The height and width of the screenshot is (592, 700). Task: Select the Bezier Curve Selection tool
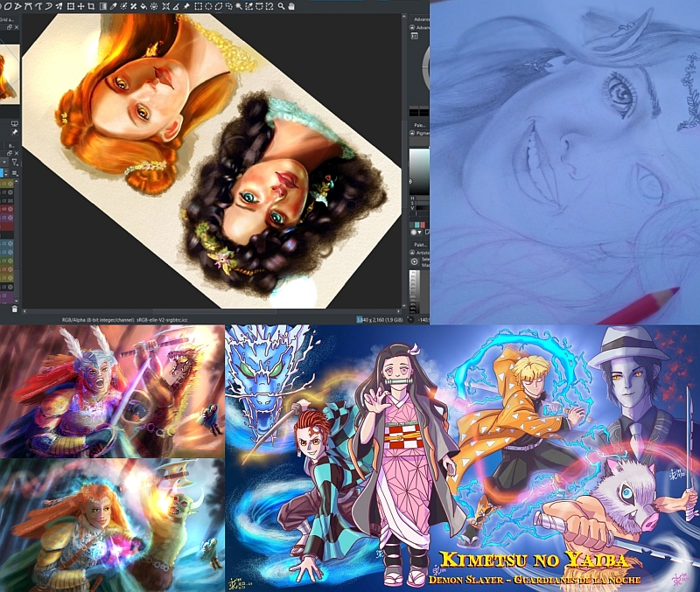[x=259, y=6]
